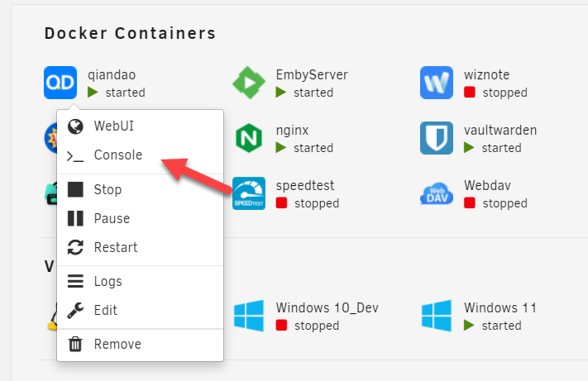Click the Webdav container icon
The width and height of the screenshot is (588, 381).
[436, 193]
